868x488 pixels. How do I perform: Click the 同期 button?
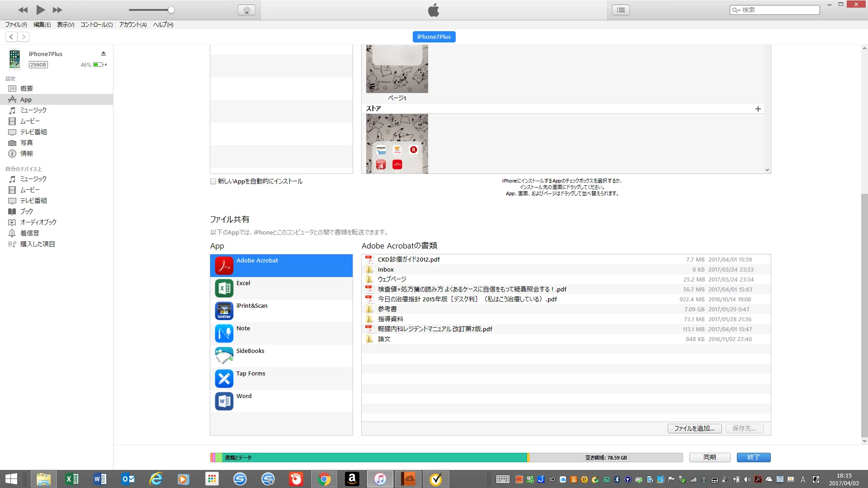point(709,457)
